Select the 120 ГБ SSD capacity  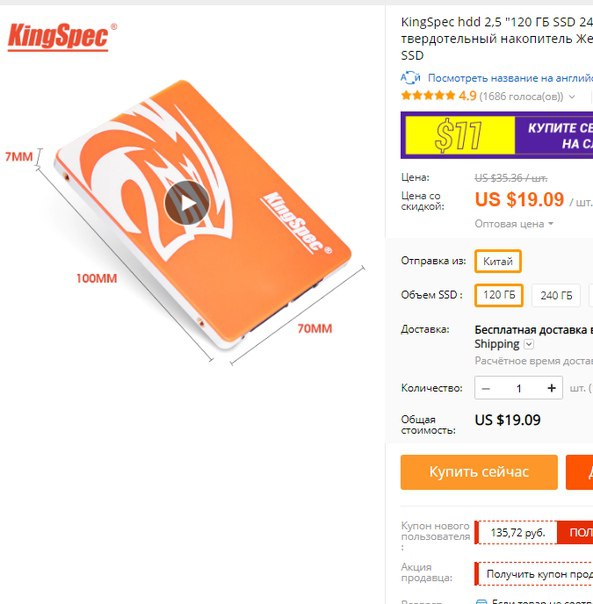499,295
